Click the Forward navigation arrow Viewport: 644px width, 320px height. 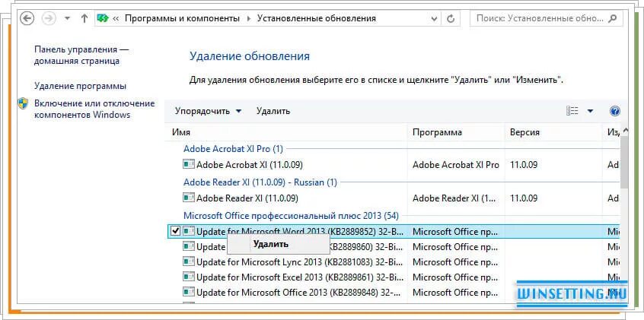click(49, 18)
